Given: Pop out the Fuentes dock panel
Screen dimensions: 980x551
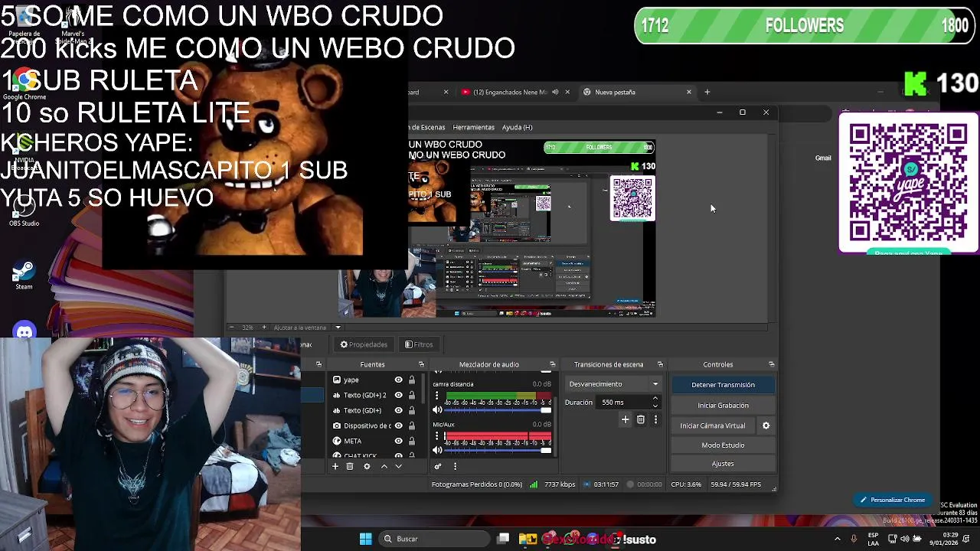Looking at the screenshot, I should pos(421,364).
